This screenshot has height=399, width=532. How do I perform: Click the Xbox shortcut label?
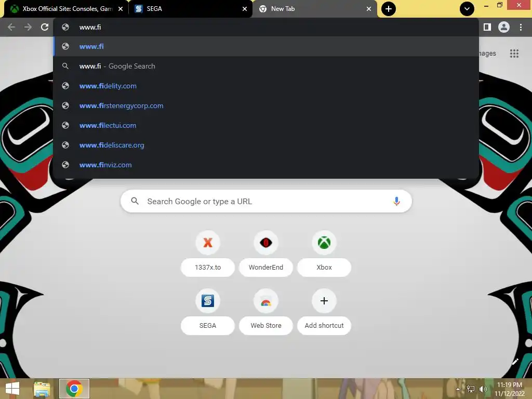coord(324,268)
